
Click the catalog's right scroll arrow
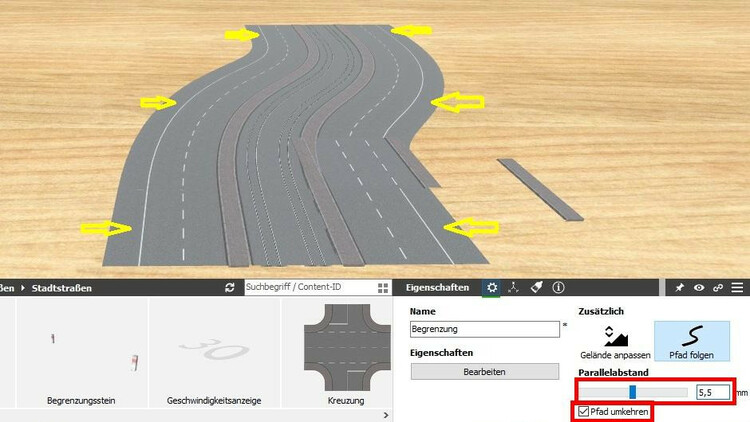coord(386,415)
